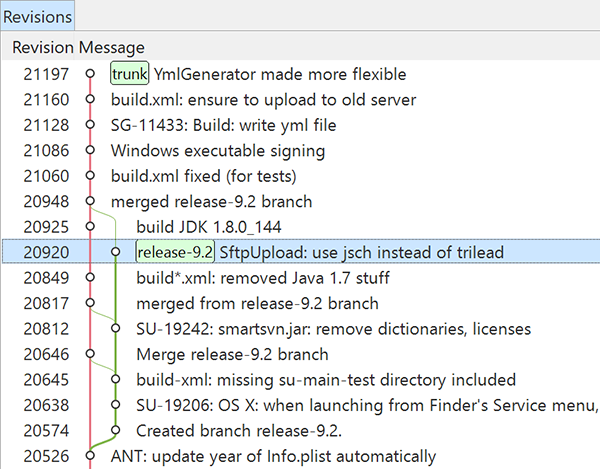
Task: Select ANT update year of Info.plist commit
Action: coord(273,456)
